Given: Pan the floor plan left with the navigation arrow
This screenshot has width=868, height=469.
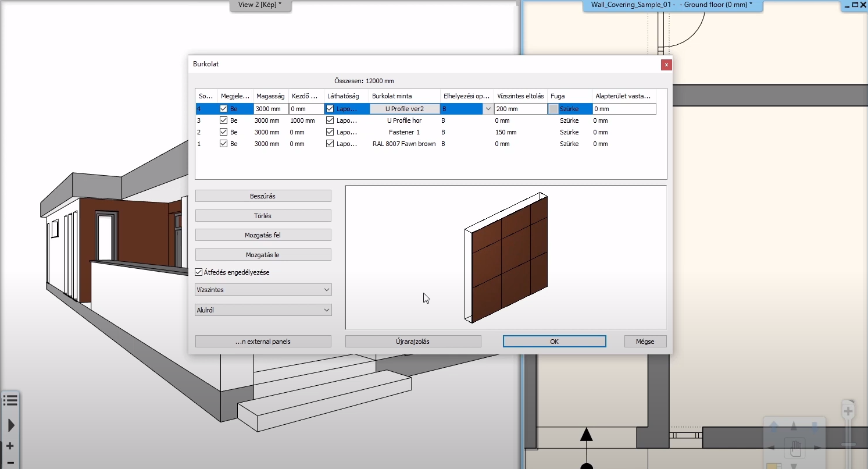Looking at the screenshot, I should tap(772, 448).
